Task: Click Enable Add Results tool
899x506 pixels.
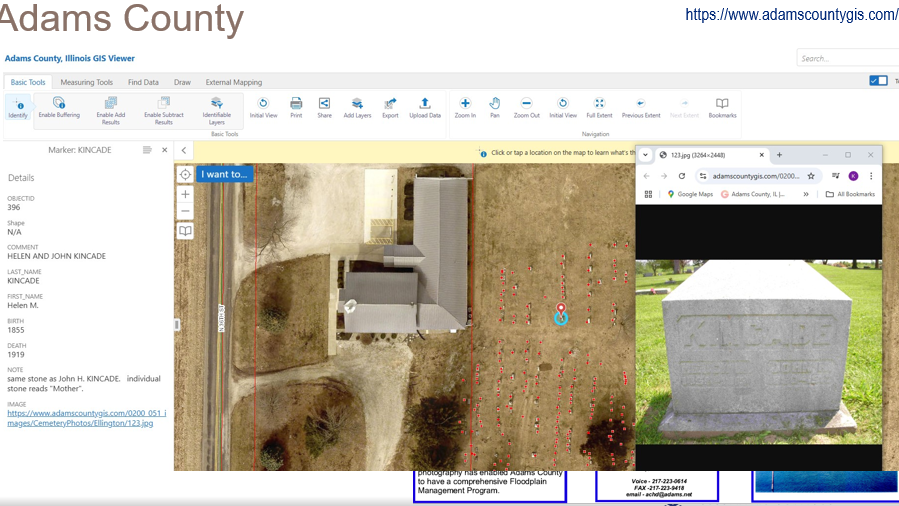Action: point(111,110)
